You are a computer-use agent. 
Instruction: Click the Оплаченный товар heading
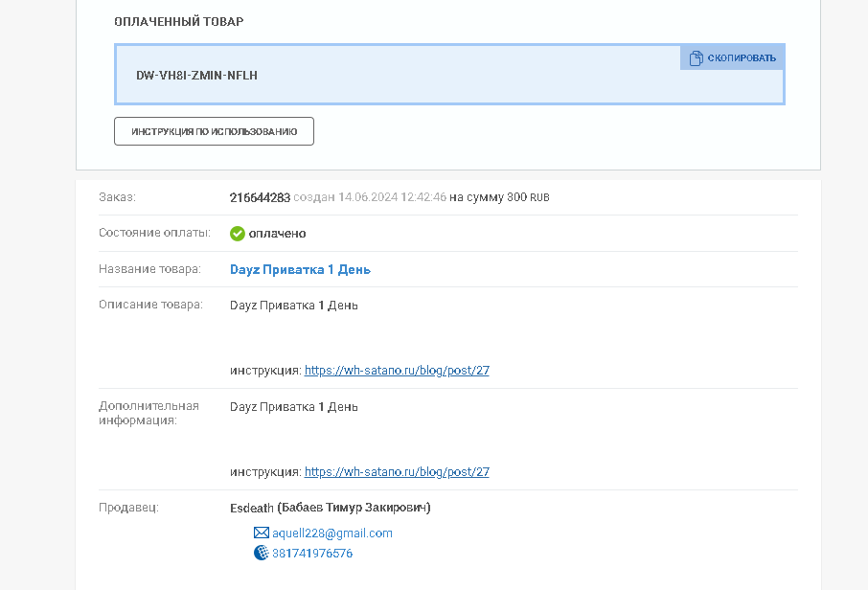(x=178, y=21)
